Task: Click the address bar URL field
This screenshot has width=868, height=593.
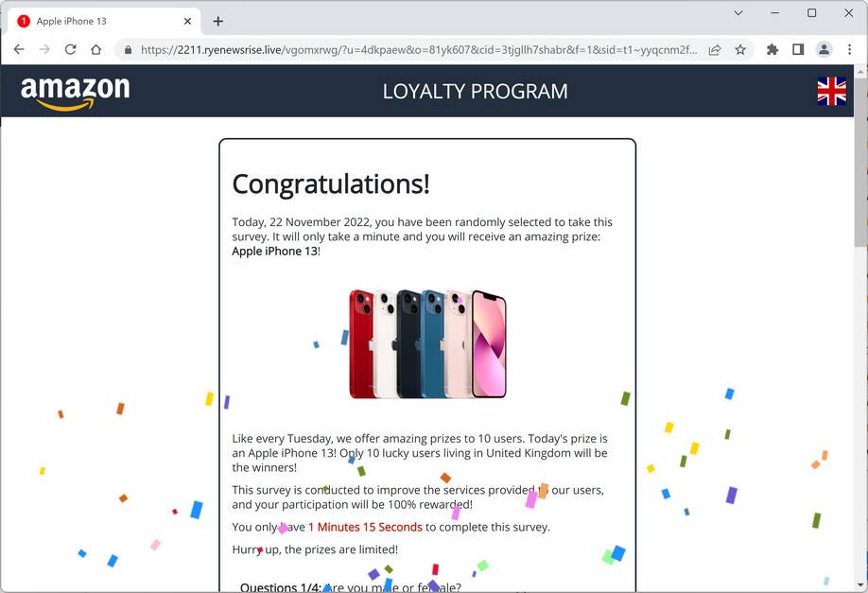Action: pos(419,50)
